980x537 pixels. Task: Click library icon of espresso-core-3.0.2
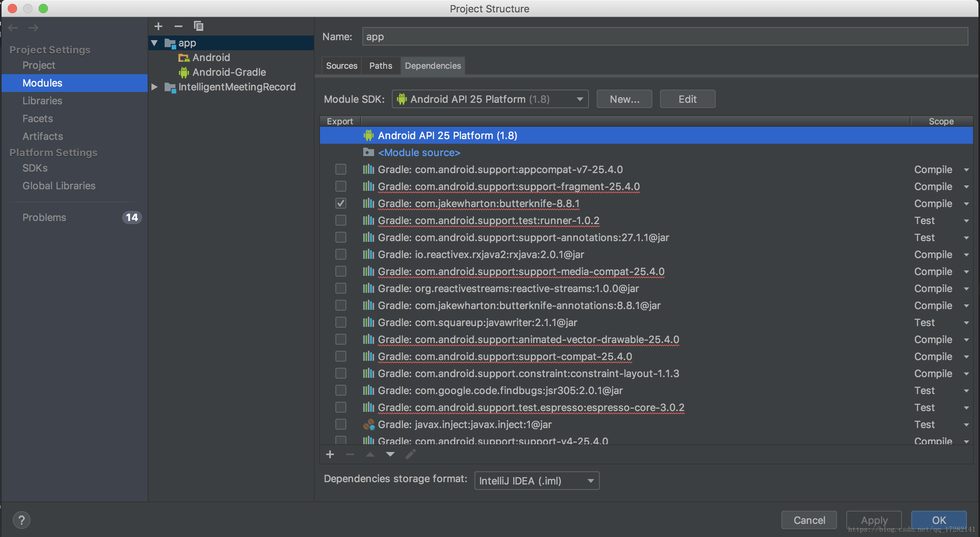[369, 407]
